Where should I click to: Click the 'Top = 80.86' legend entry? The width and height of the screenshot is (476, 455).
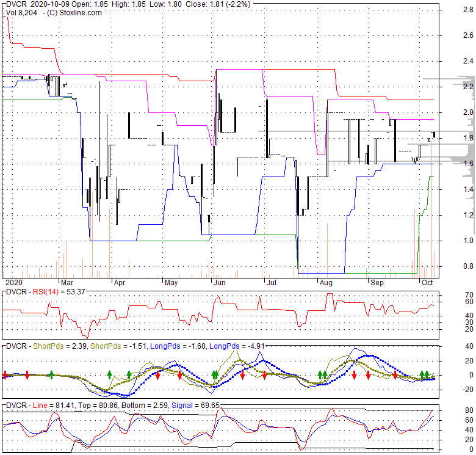98,406
